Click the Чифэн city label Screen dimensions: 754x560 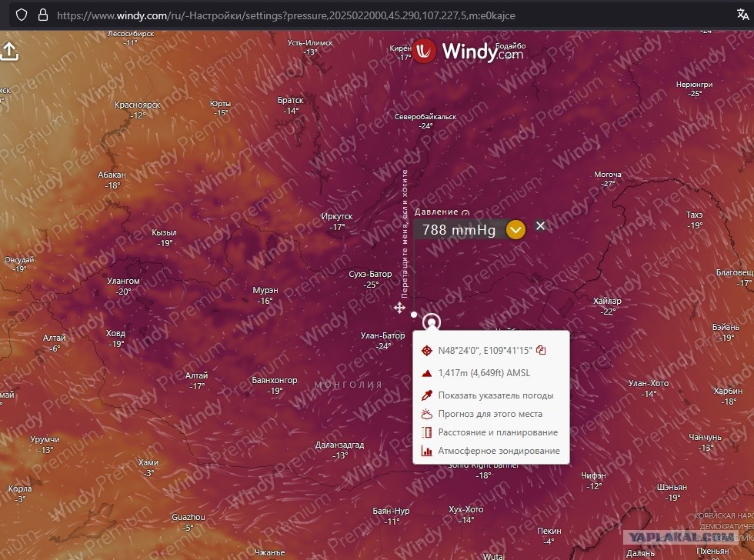coord(593,475)
